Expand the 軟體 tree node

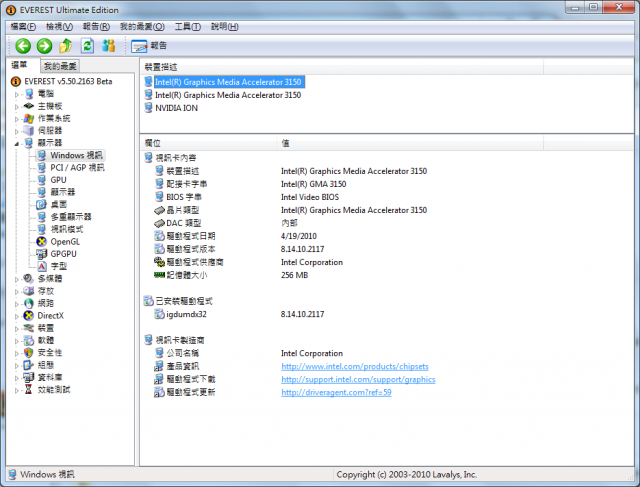(17, 341)
